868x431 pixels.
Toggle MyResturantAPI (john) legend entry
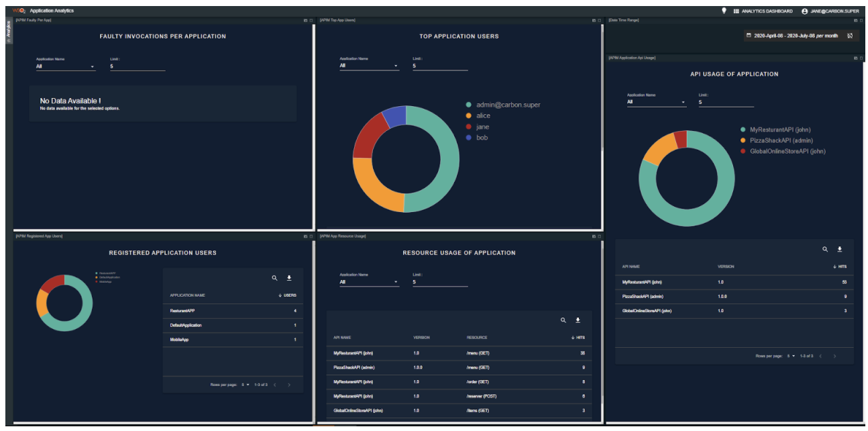[775, 130]
